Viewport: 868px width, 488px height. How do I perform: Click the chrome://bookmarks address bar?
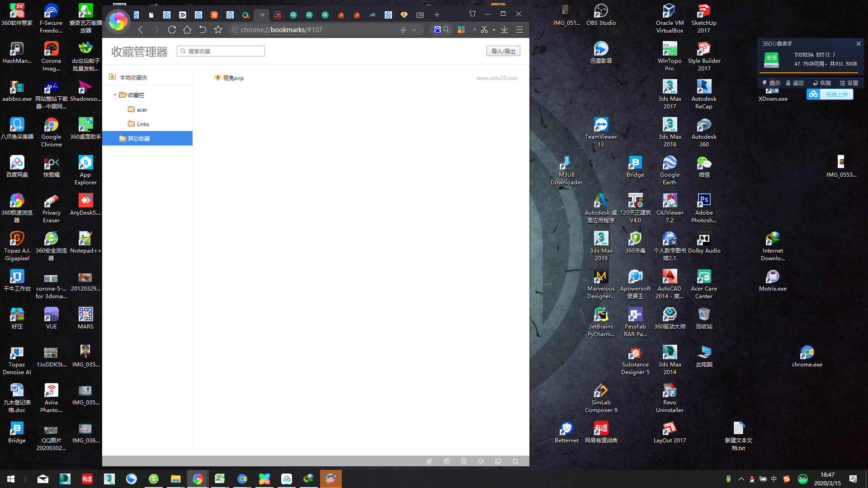pyautogui.click(x=316, y=30)
